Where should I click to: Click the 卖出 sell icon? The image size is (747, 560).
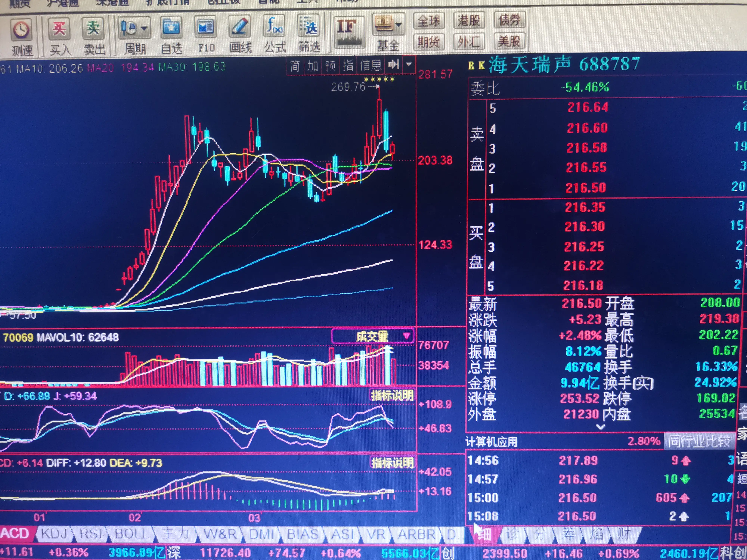93,28
